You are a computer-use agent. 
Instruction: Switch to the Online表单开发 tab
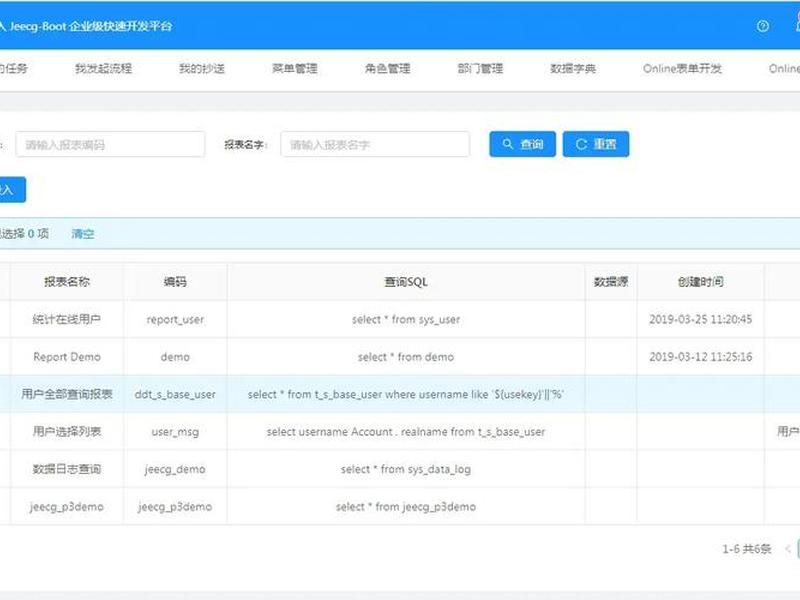click(682, 68)
